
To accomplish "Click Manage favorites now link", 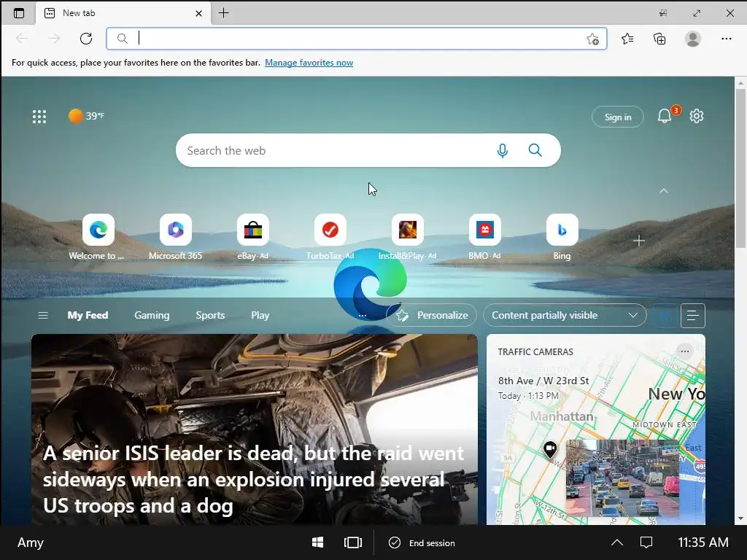I will [x=309, y=63].
